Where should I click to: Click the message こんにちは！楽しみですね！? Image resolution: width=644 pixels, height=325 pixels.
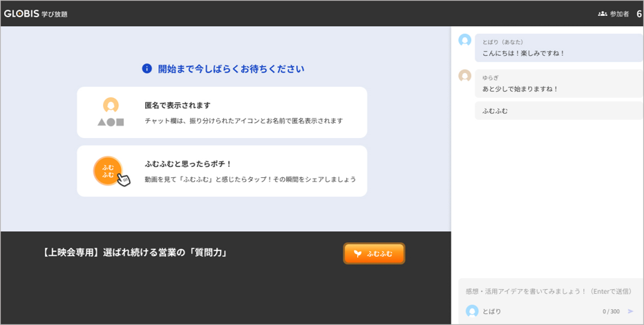tap(524, 53)
